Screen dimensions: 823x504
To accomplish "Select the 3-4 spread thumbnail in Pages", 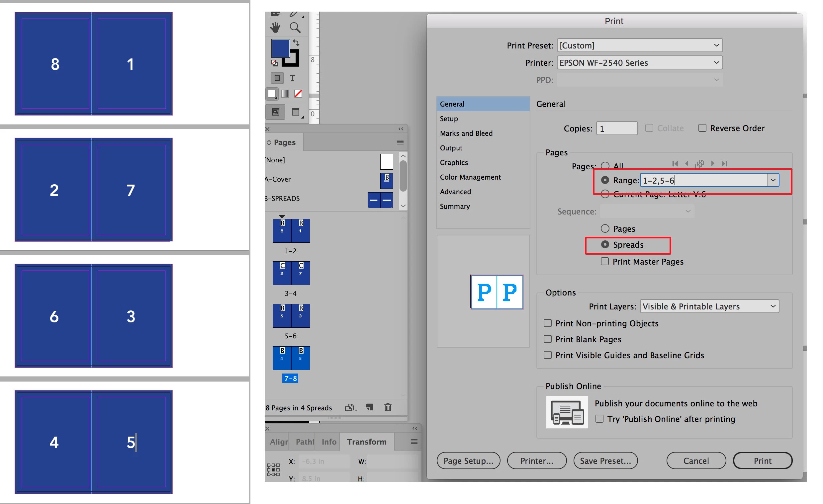I will tap(291, 273).
